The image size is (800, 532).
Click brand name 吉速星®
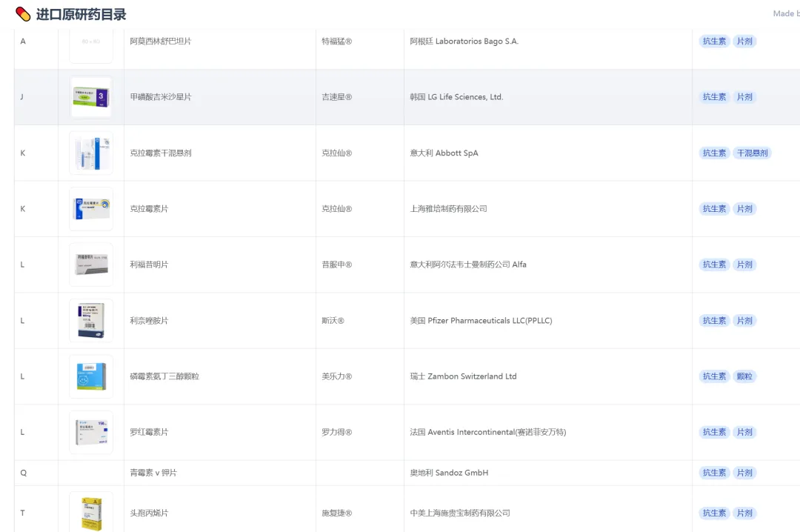tap(337, 97)
